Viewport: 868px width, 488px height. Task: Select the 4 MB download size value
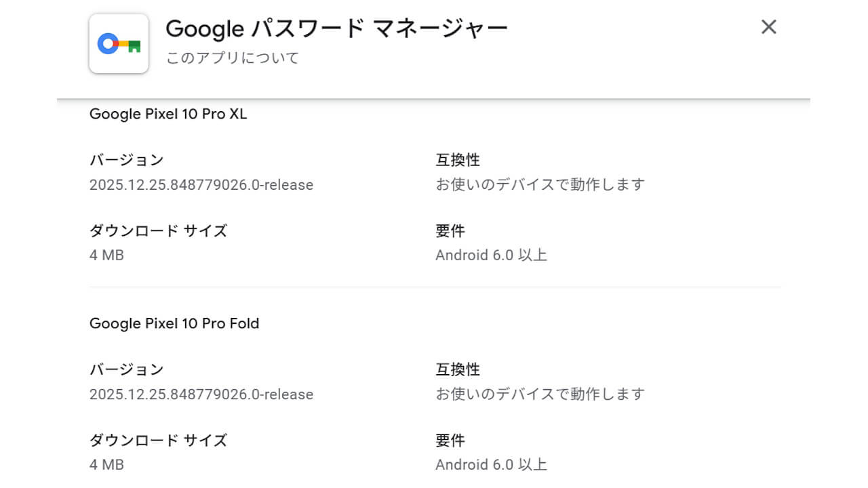(x=106, y=256)
